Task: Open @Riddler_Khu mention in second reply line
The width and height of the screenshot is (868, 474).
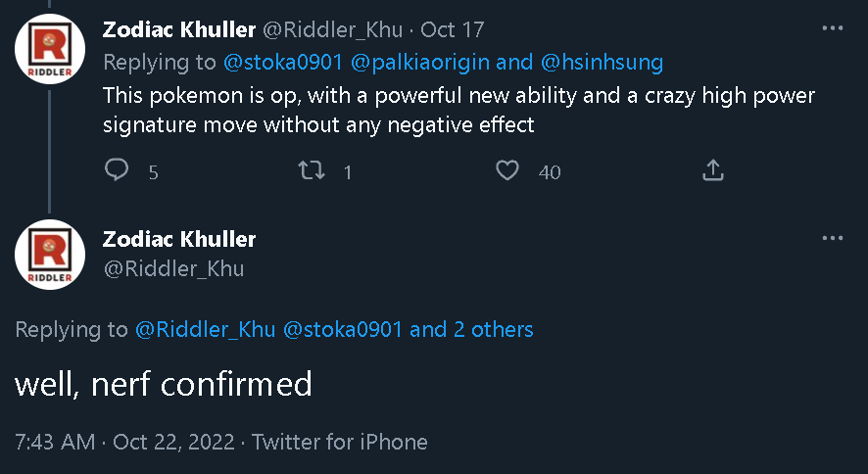Action: 205,329
